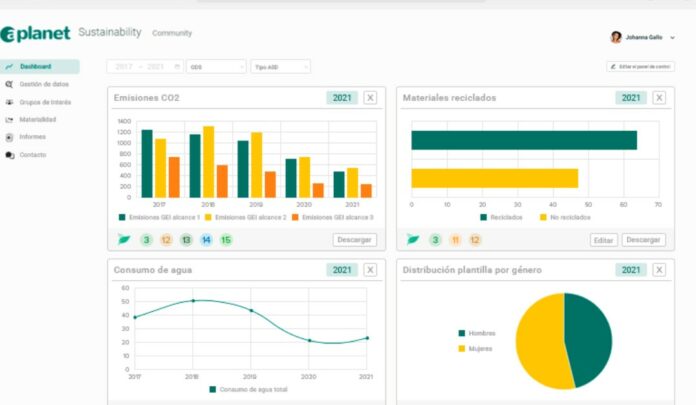Click SDG badge 14 in Emisiones CO2 card

pyautogui.click(x=206, y=240)
